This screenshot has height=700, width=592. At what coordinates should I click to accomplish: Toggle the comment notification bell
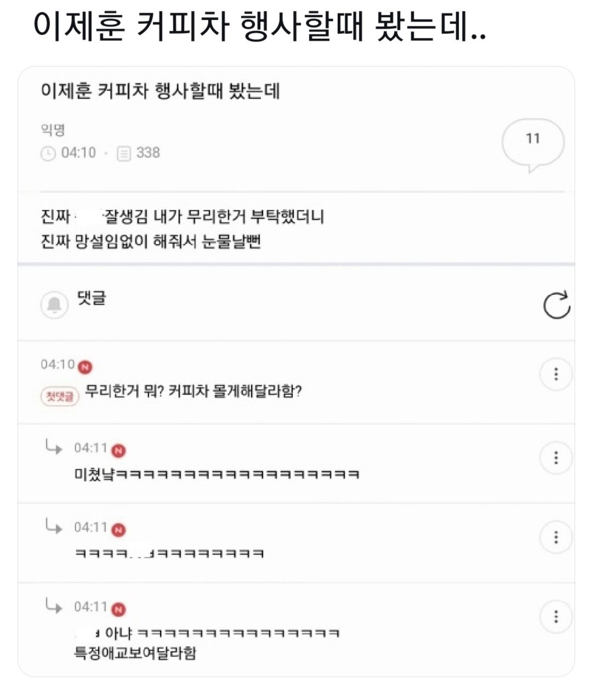click(55, 304)
